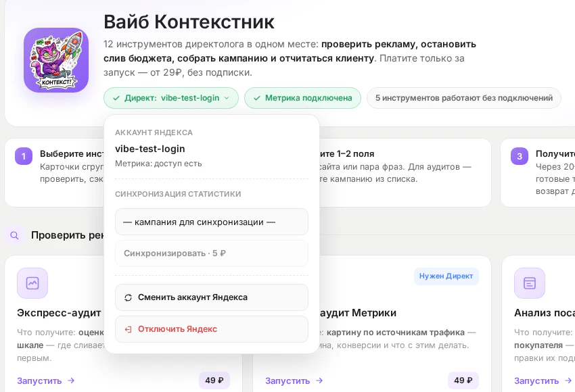
Task: Click the vibe-test-login account name in popup
Action: (x=150, y=149)
